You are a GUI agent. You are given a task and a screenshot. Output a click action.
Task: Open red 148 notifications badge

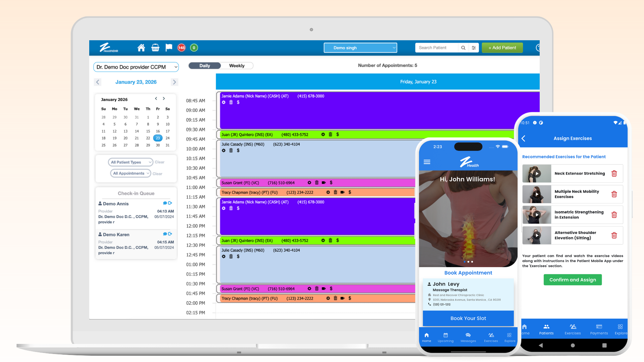(x=181, y=48)
